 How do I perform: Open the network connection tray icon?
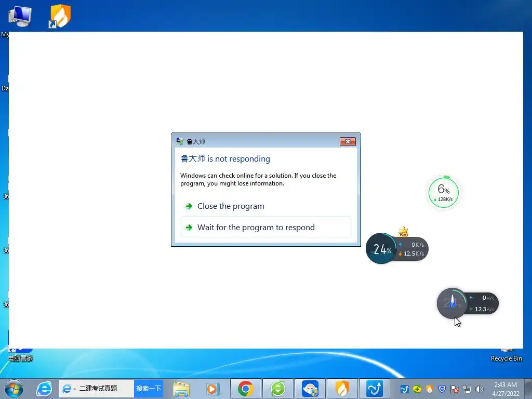click(x=467, y=389)
